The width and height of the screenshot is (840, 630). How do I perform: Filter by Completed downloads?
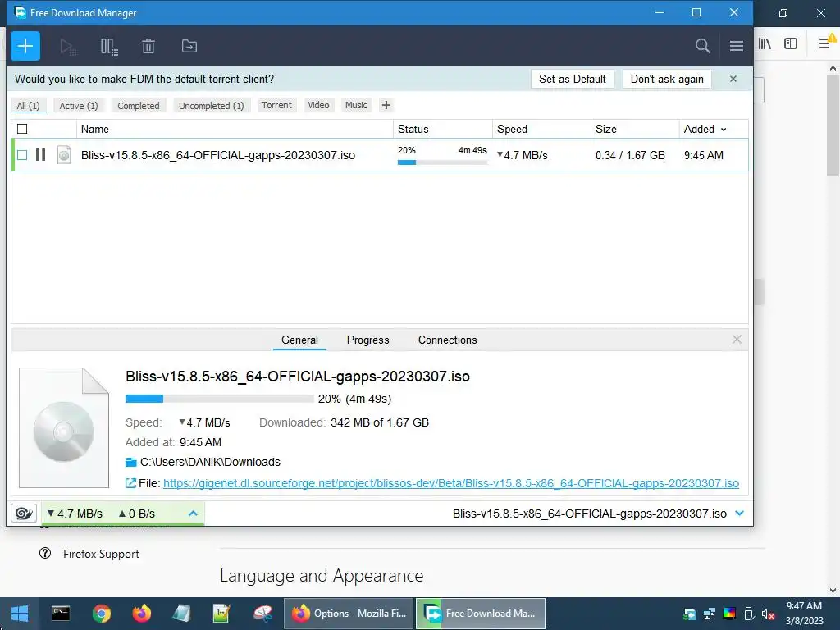(x=138, y=106)
